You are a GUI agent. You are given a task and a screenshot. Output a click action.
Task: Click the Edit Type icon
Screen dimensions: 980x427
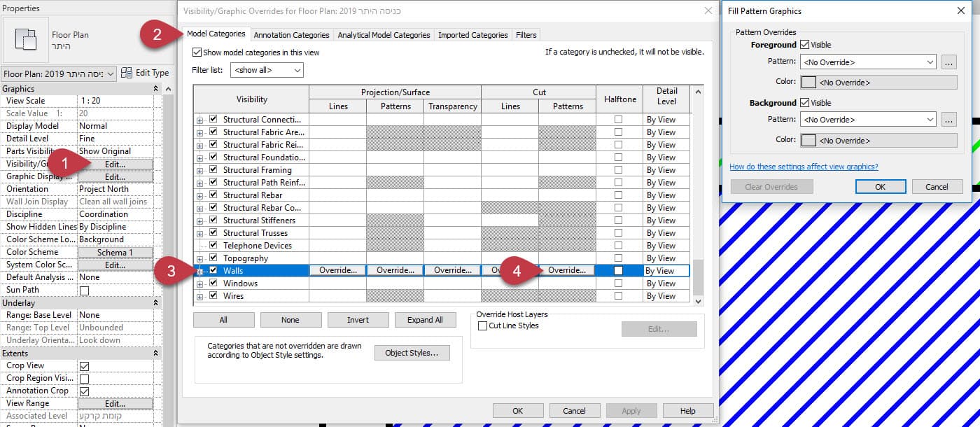[127, 73]
